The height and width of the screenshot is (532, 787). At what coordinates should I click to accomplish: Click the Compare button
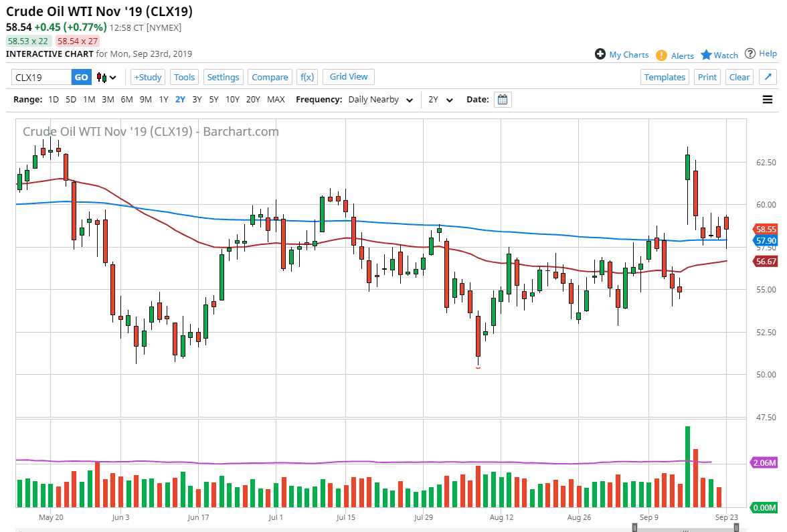(270, 77)
